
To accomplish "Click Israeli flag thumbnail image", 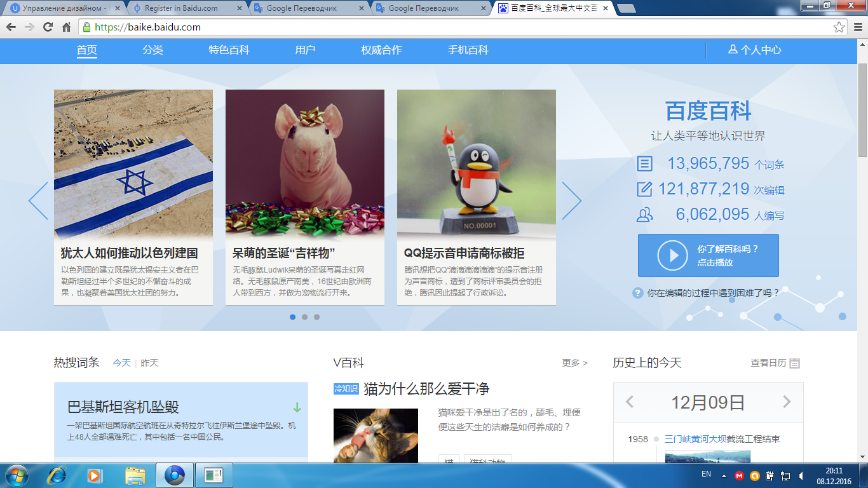I will click(x=133, y=164).
